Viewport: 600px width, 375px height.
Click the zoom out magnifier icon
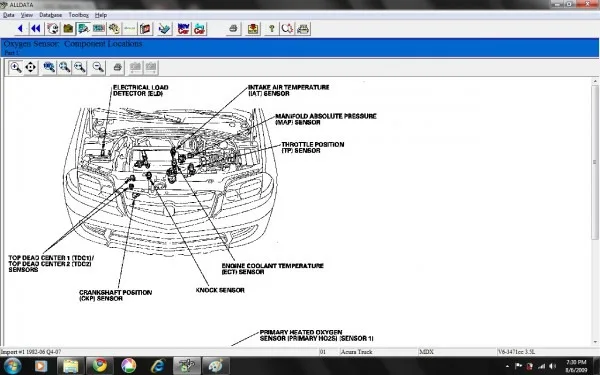[98, 67]
